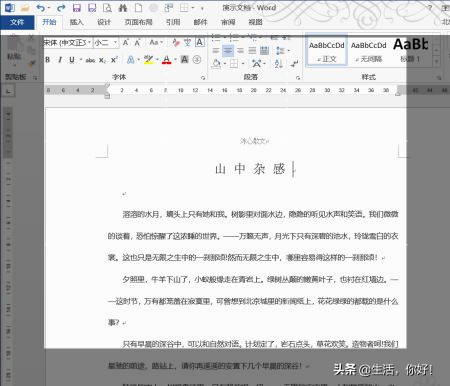
Task: Click the Text Effects glowing A icon
Action: click(131, 60)
